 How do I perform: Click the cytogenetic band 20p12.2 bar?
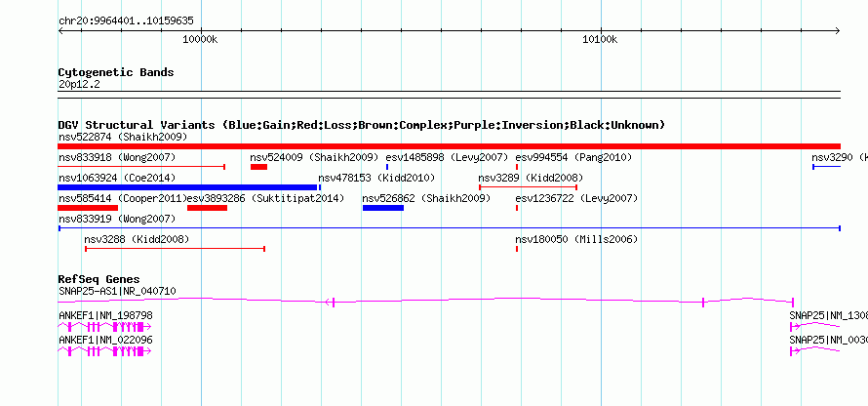(449, 95)
